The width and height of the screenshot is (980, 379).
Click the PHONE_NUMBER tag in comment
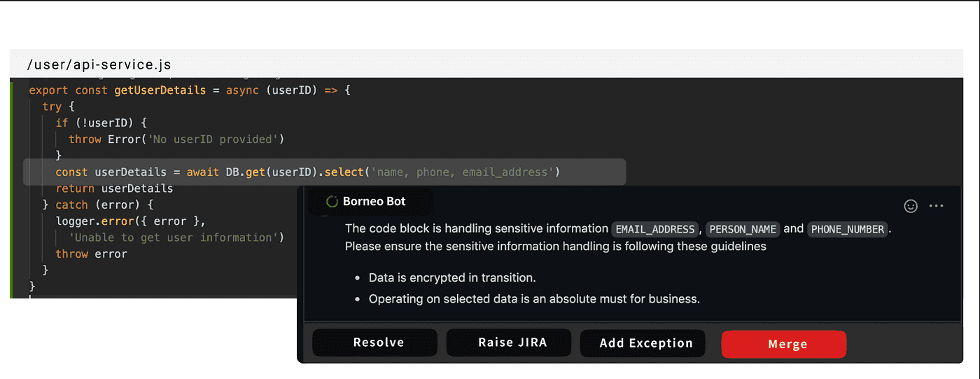(x=848, y=229)
